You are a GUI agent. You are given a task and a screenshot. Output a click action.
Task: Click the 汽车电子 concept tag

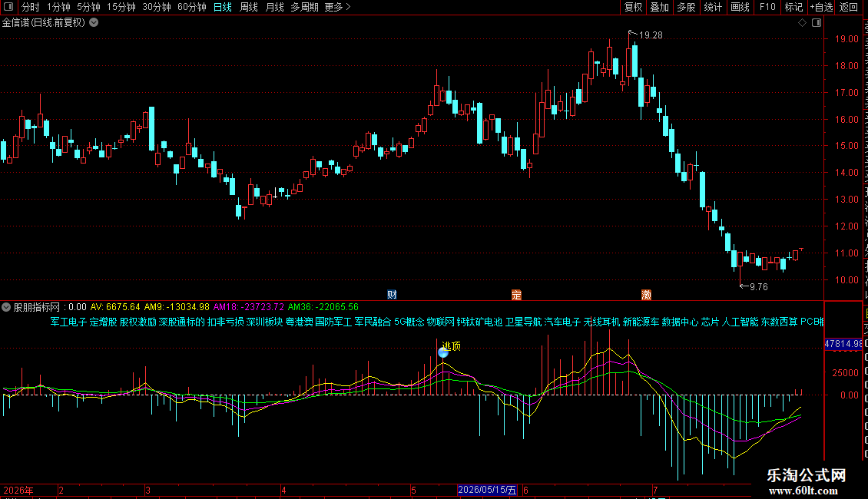563,322
